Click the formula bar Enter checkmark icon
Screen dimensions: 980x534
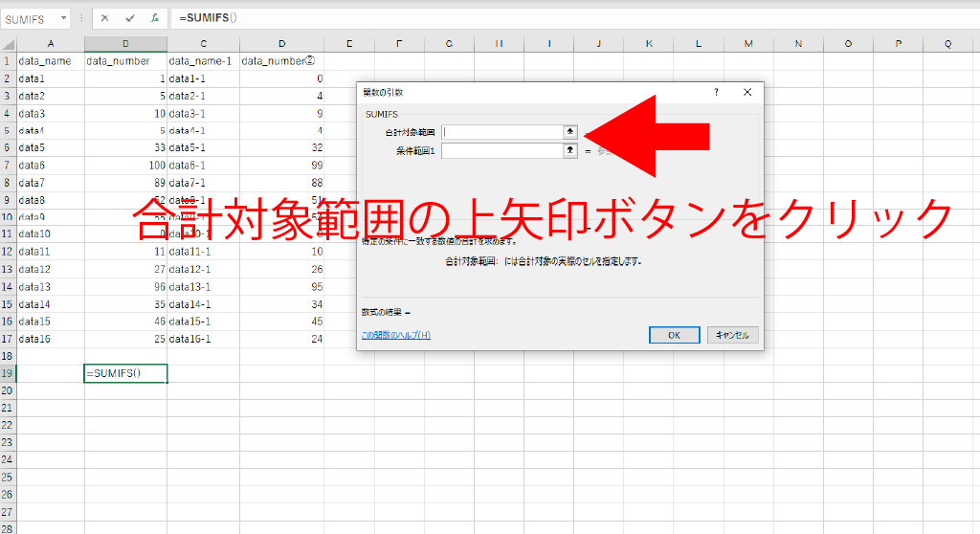[x=129, y=18]
